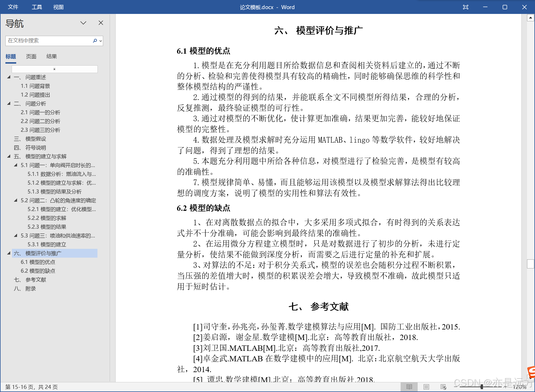Screen dimensions: 535x392
Task: Adjust the zoom slider handle
Action: (x=482, y=387)
